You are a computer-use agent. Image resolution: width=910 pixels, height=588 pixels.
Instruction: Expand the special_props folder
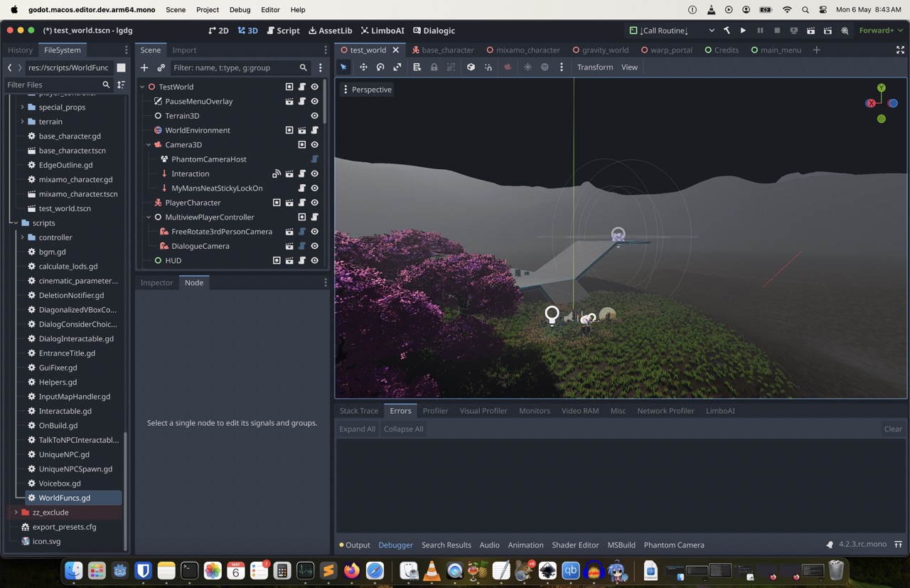coord(22,107)
